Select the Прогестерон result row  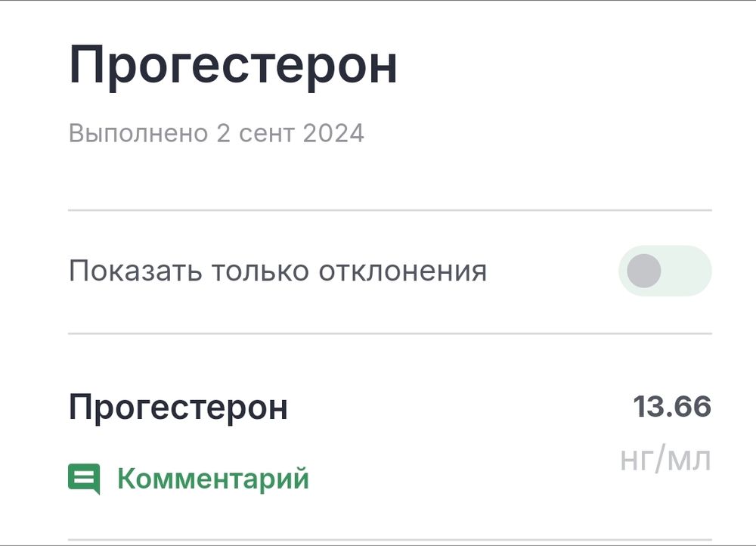179,407
